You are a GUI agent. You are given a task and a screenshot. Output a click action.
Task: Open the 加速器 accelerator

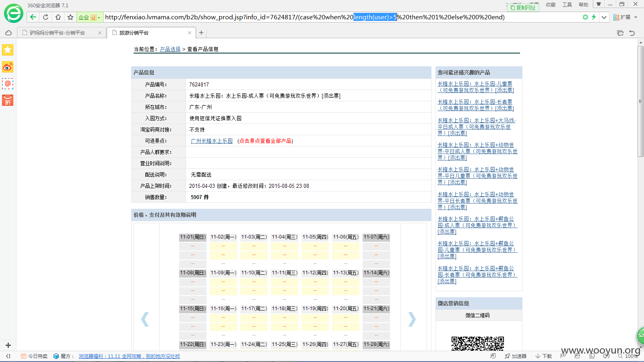point(516,356)
